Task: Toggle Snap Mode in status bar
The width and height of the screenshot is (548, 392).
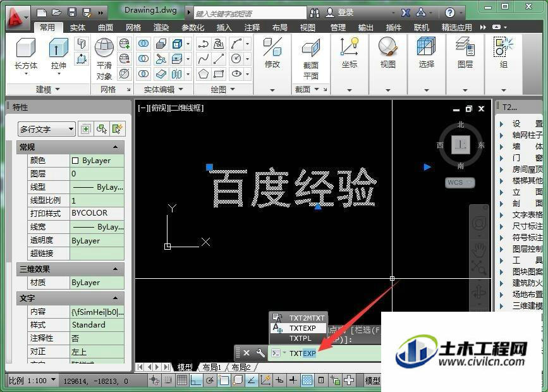Action: click(x=168, y=380)
